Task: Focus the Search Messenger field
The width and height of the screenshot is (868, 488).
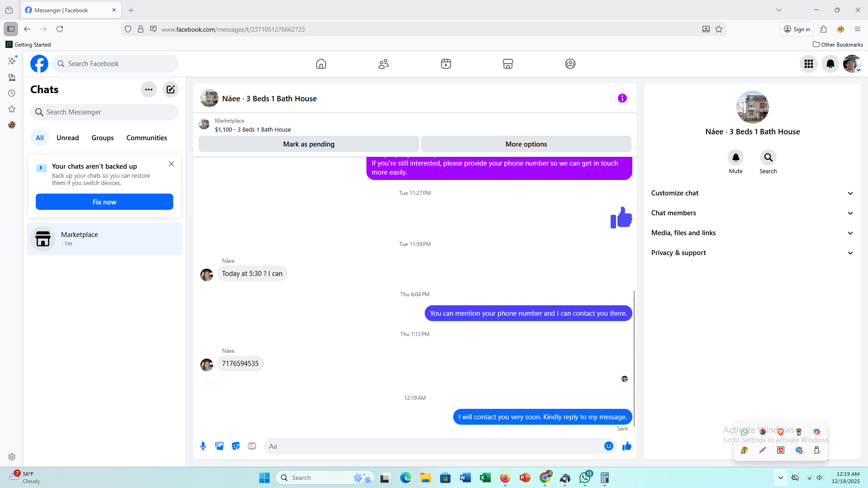Action: tap(104, 112)
